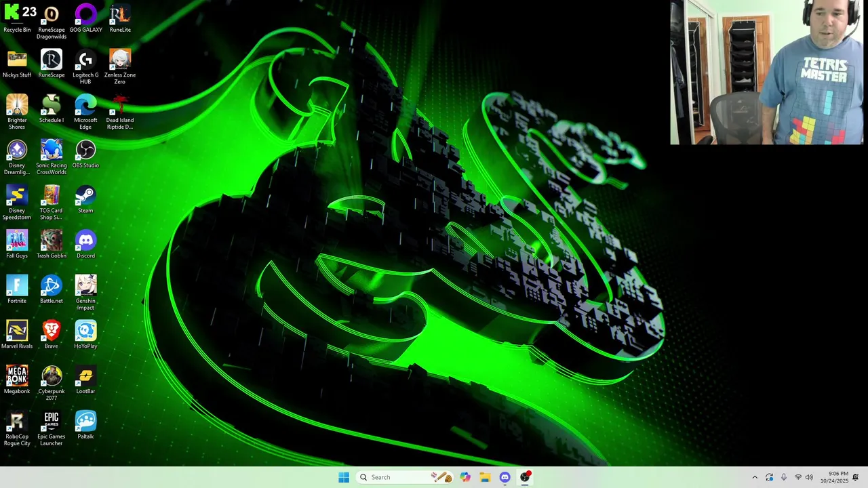
Task: Open Steam desktop shortcut
Action: (85, 199)
